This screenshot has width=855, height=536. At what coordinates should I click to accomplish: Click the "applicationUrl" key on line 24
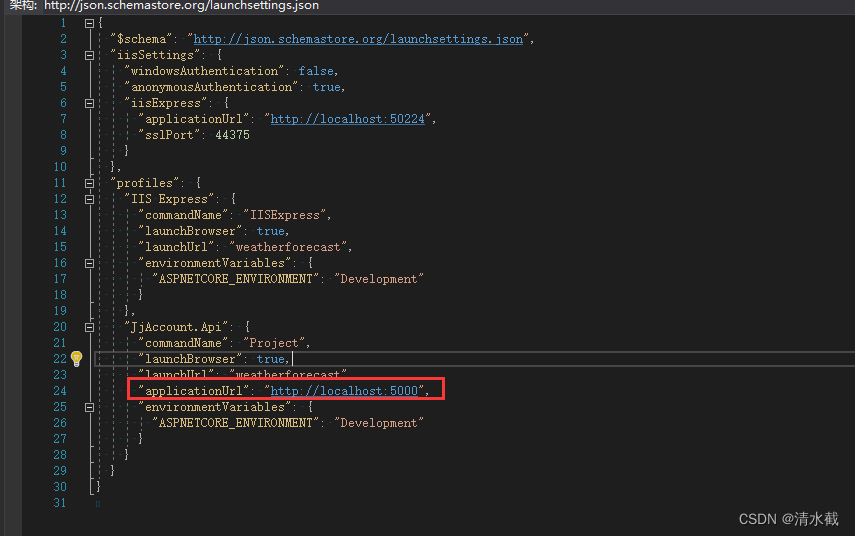pyautogui.click(x=194, y=391)
